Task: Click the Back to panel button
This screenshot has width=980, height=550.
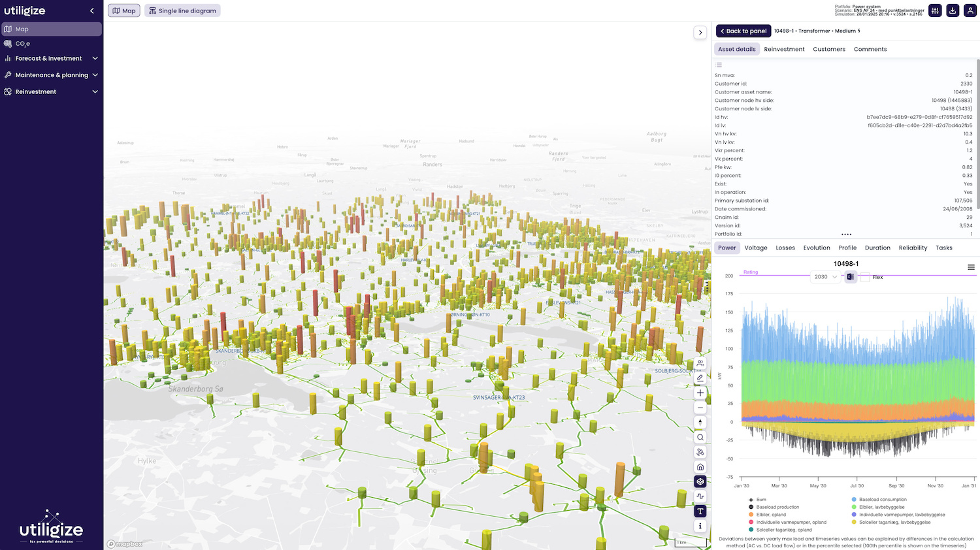Action: [x=743, y=31]
